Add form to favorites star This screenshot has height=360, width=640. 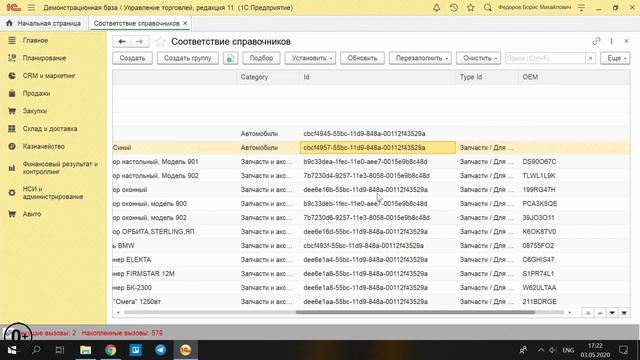pyautogui.click(x=160, y=41)
